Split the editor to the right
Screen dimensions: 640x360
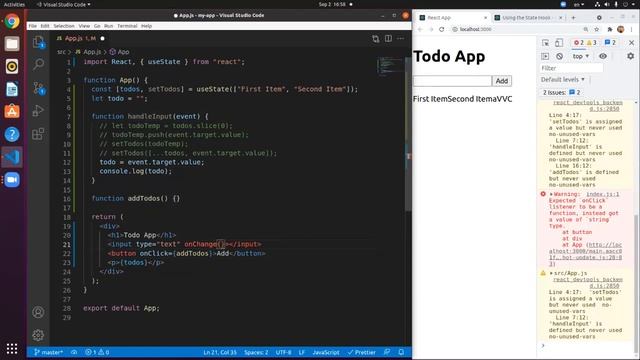coord(388,39)
